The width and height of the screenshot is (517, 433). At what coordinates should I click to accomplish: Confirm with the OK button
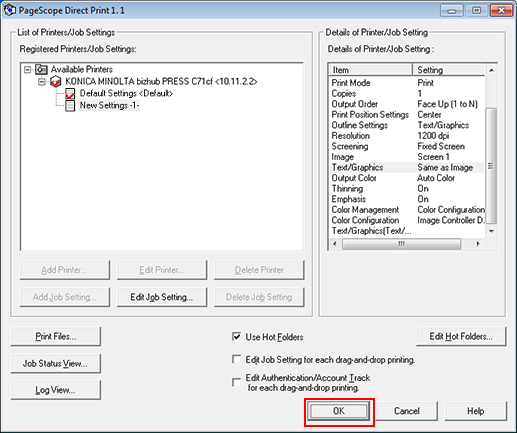(x=339, y=411)
